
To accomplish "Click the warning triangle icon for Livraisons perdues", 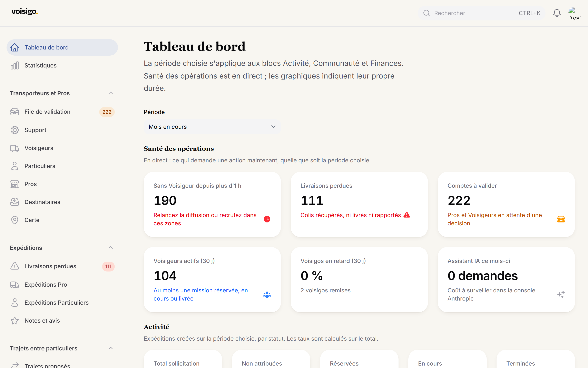I will click(x=14, y=266).
